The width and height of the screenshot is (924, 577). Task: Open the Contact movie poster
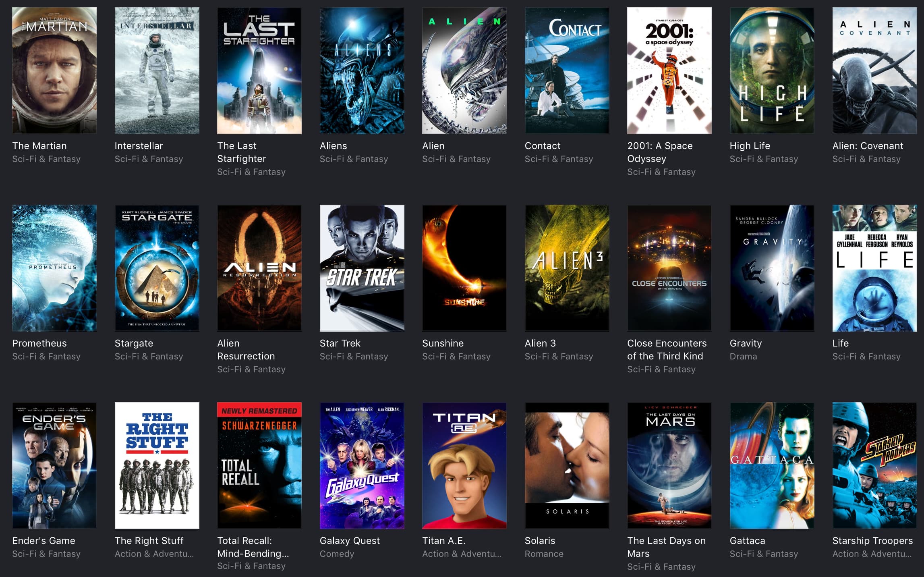(x=567, y=71)
